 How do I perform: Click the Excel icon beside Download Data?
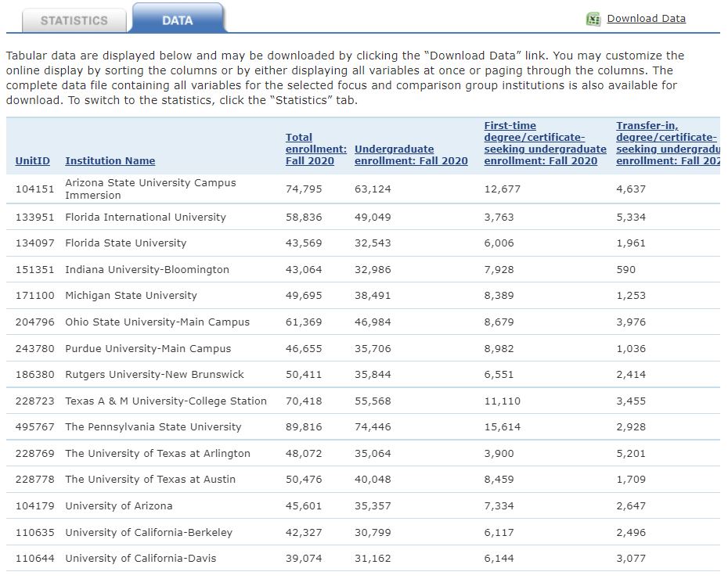click(593, 19)
